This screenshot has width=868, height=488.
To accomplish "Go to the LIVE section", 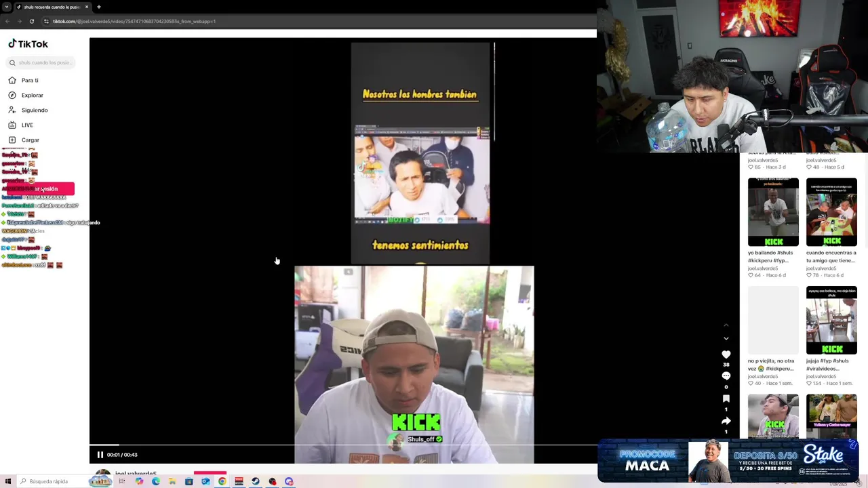I will [27, 125].
